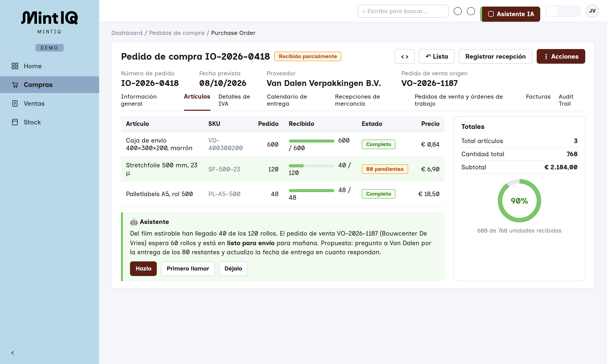This screenshot has width=607, height=364.
Task: Open the JV user avatar menu
Action: [592, 11]
